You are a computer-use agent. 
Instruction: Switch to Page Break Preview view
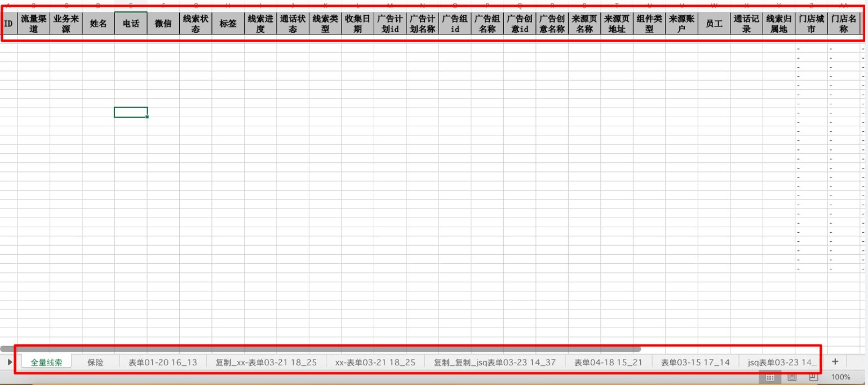[x=813, y=377]
